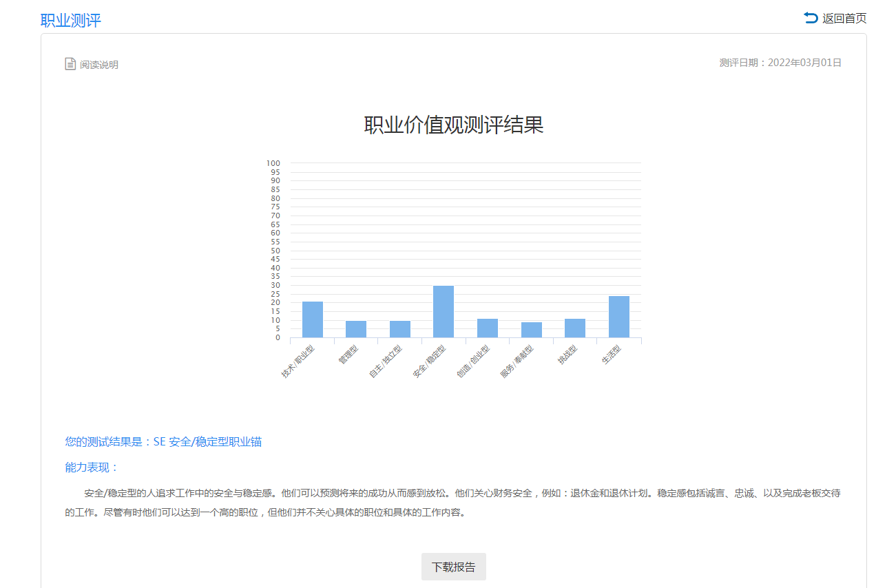Click the 创造/创业型 bar in chart
The height and width of the screenshot is (588, 876).
(x=487, y=328)
